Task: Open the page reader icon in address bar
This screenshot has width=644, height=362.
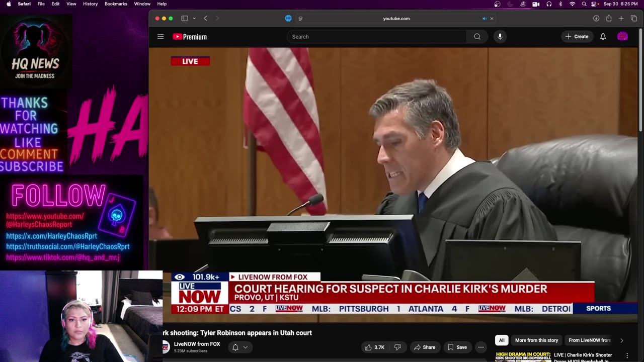Action: coord(300,19)
